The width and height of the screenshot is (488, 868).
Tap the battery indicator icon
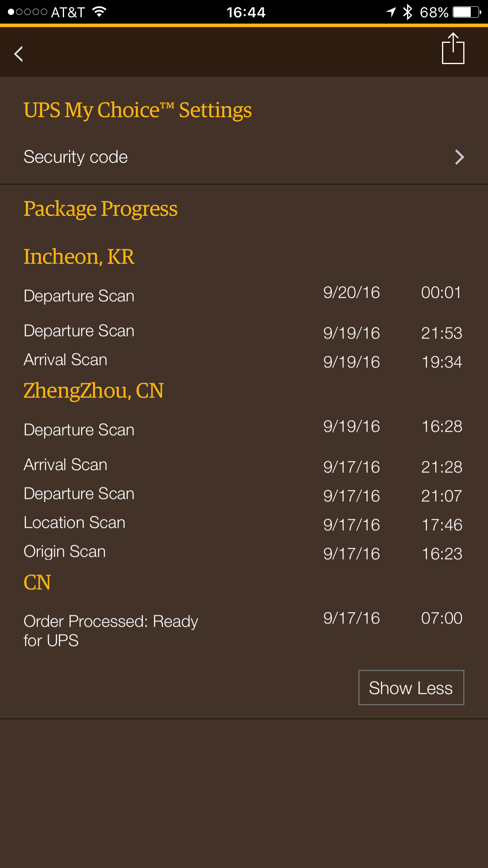point(467,12)
